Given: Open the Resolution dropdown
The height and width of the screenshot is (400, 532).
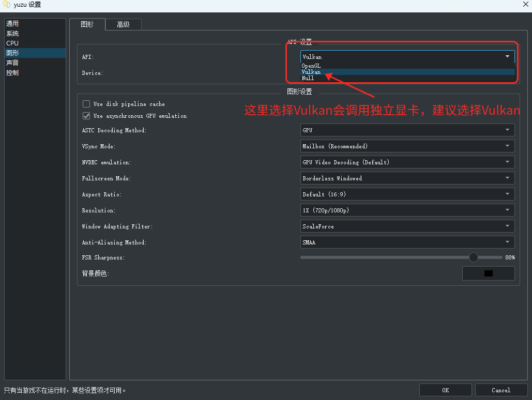Looking at the screenshot, I should click(x=407, y=210).
